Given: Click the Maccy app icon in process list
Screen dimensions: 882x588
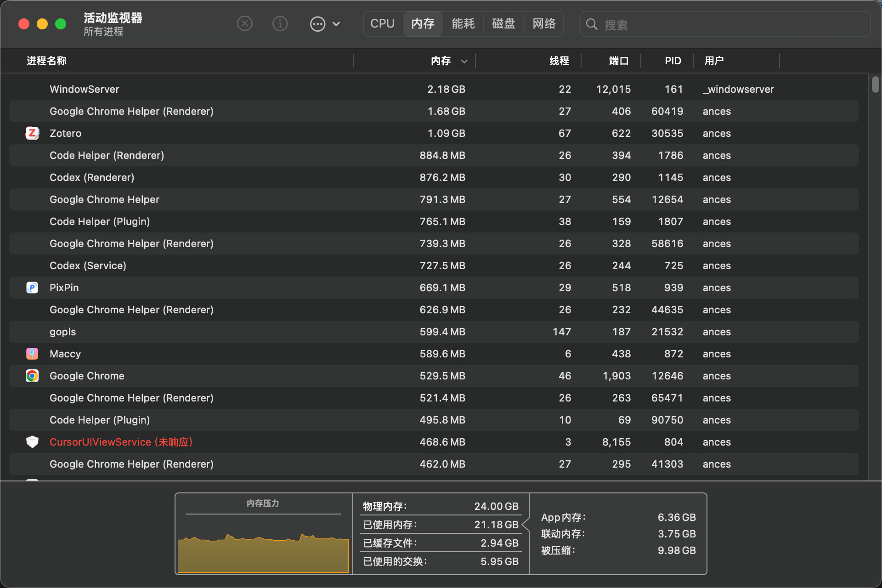Looking at the screenshot, I should [32, 354].
